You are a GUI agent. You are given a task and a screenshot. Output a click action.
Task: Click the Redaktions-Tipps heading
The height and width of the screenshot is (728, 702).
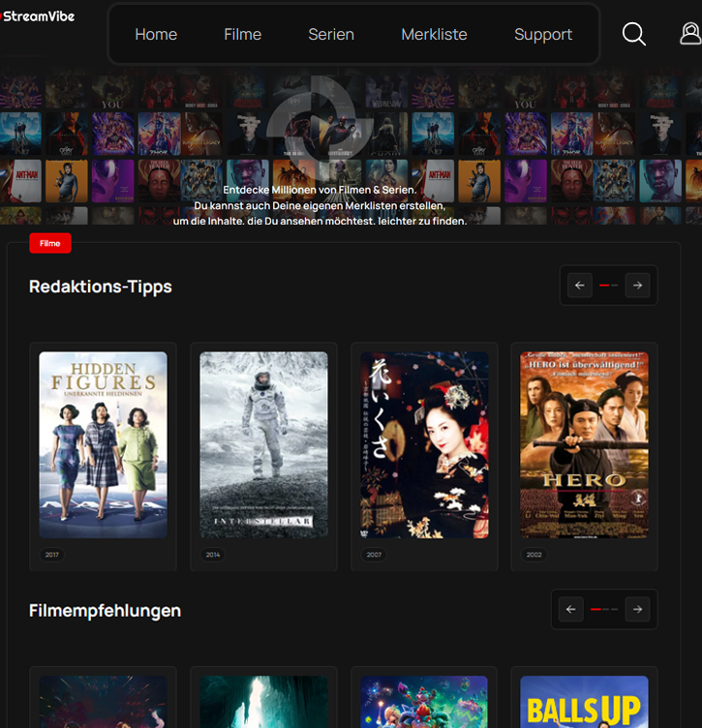click(x=101, y=287)
